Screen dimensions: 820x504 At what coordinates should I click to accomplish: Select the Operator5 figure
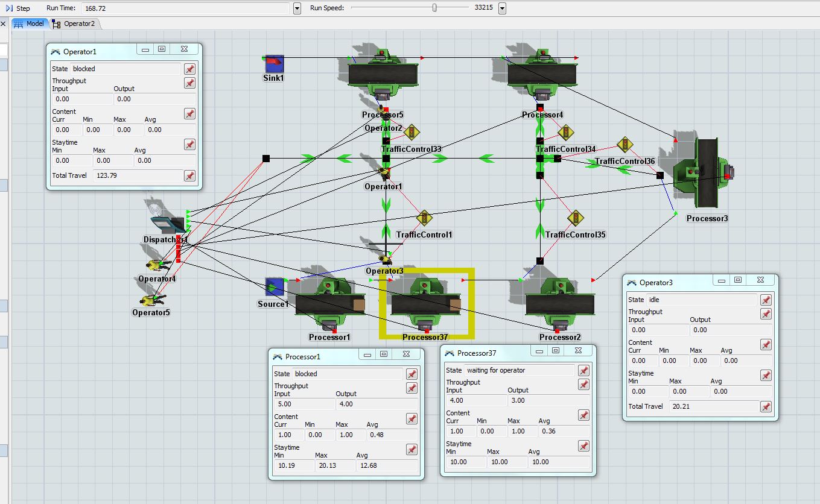[x=149, y=300]
